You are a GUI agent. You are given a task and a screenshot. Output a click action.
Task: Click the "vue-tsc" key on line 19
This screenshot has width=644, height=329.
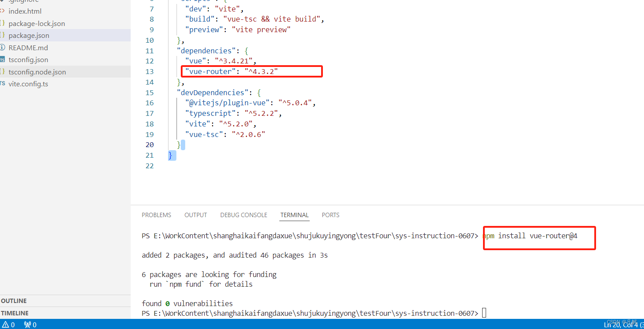(x=202, y=134)
